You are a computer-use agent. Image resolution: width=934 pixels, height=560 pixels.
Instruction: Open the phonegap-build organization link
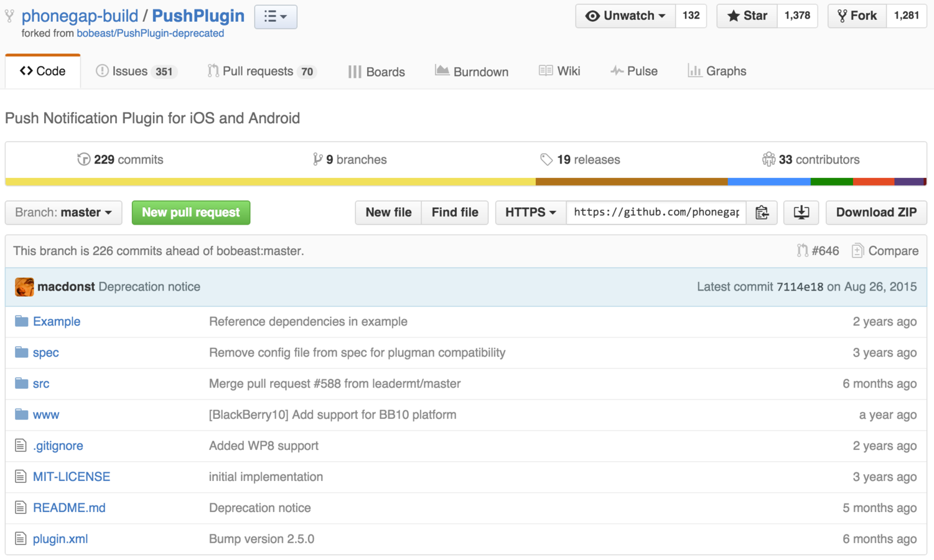80,16
